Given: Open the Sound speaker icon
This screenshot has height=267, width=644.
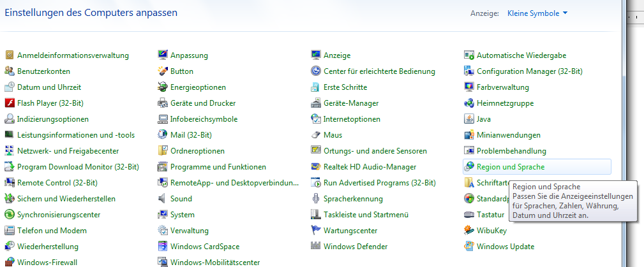Looking at the screenshot, I should coord(163,199).
